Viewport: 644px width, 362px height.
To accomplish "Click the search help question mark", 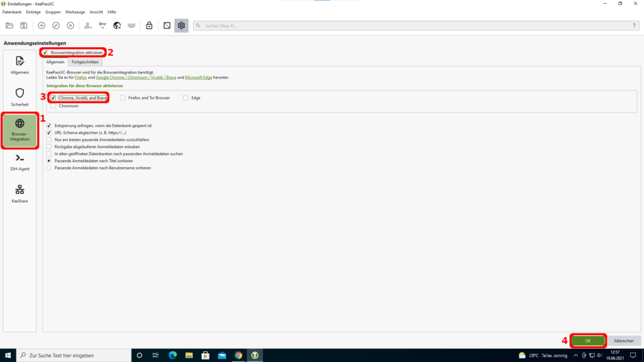I will pos(634,25).
